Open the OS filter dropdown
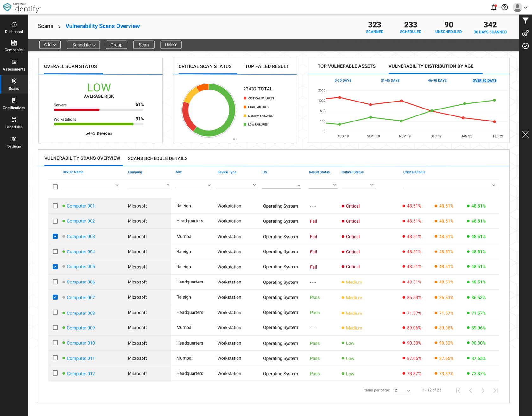 tap(281, 185)
